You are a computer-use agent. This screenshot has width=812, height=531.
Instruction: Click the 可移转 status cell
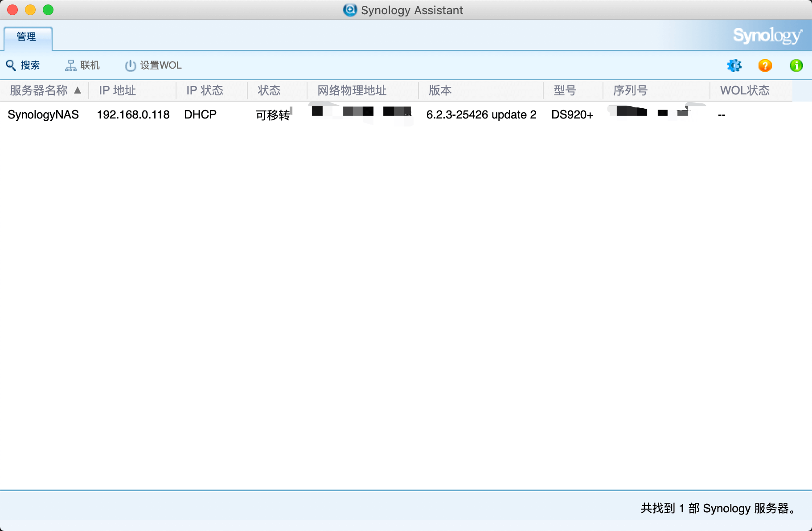pos(273,115)
